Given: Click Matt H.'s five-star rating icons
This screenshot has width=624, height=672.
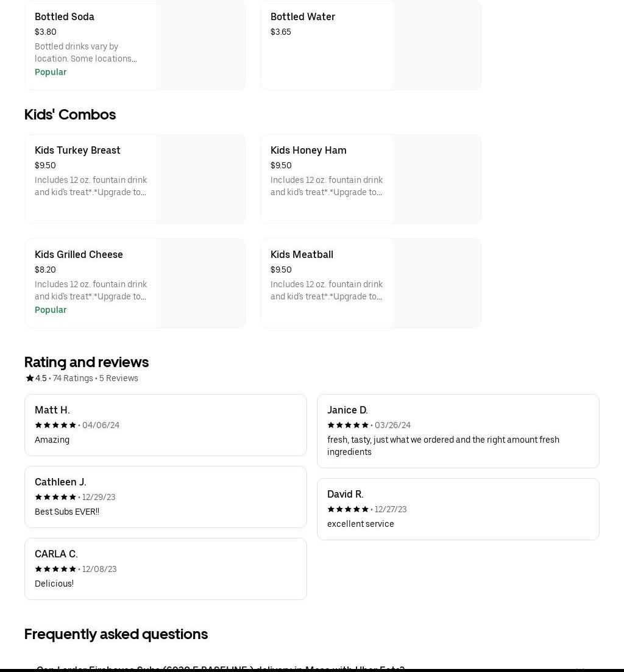Looking at the screenshot, I should [55, 425].
